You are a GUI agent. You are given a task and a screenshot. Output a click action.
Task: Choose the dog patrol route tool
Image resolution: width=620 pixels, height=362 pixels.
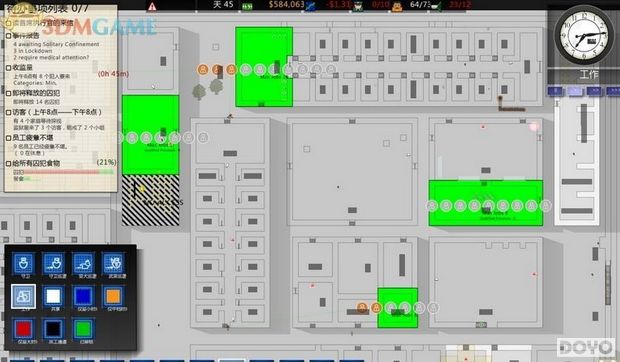(83, 264)
